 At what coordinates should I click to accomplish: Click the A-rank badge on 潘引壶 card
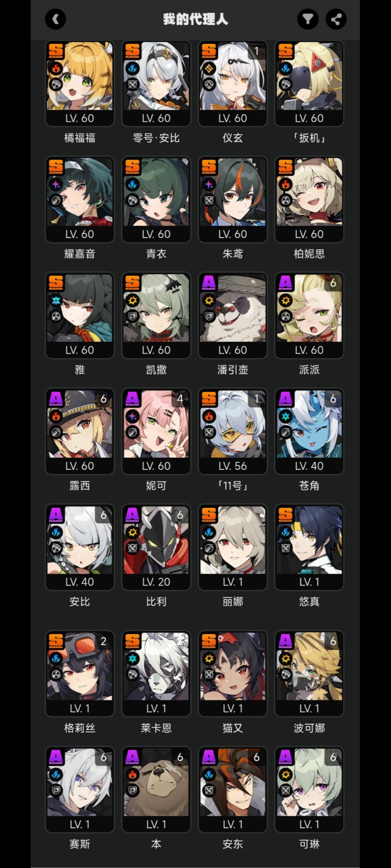pyautogui.click(x=209, y=282)
